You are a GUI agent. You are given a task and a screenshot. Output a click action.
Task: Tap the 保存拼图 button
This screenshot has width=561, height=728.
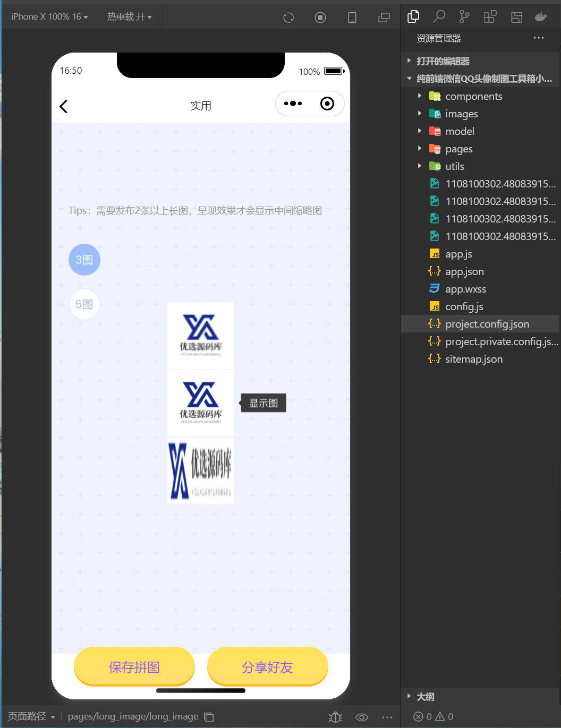(x=134, y=666)
